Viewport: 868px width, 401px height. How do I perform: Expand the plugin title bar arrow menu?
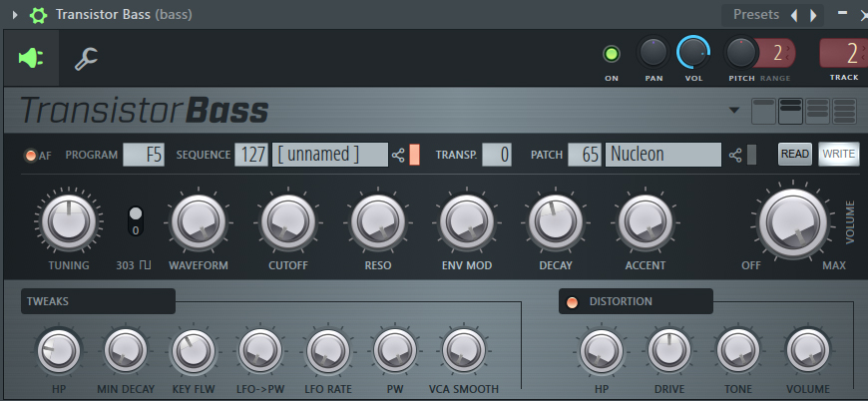[13, 15]
